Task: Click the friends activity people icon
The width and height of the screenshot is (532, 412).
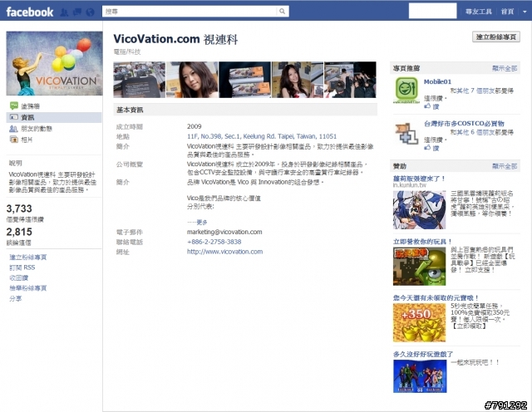Action: click(x=13, y=129)
